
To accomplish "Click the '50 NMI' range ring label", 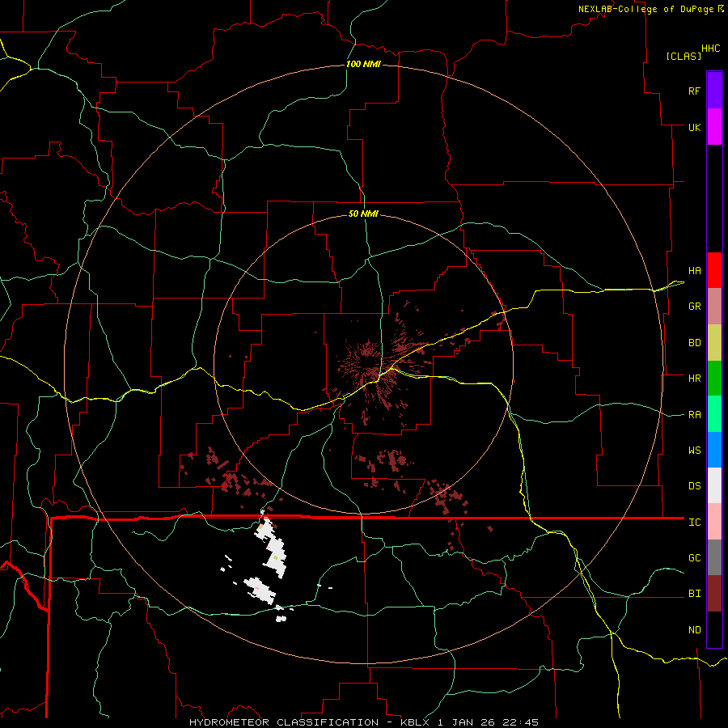I will tap(363, 214).
